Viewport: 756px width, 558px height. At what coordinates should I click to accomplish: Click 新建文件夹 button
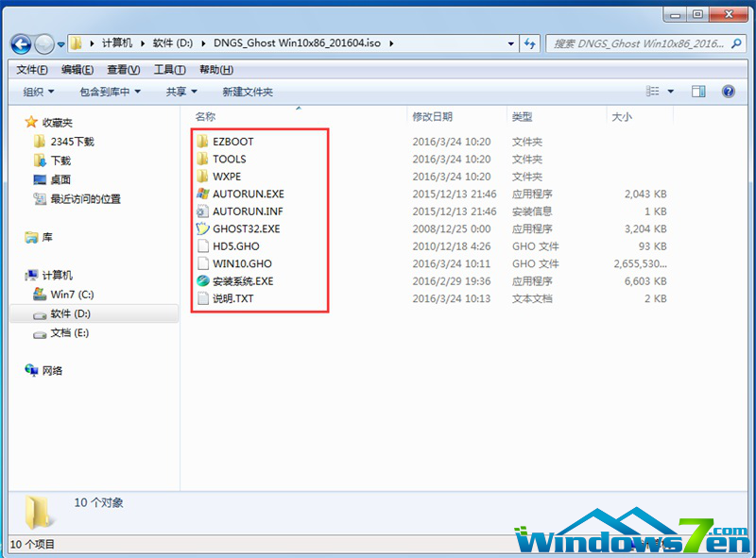pos(248,92)
